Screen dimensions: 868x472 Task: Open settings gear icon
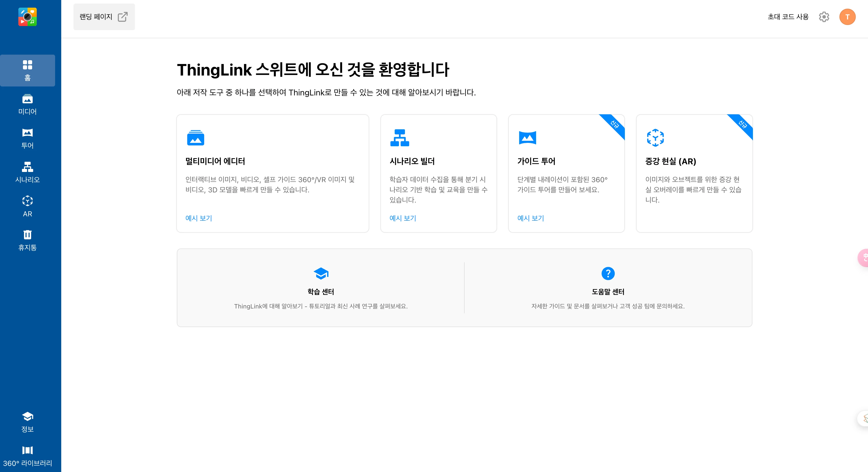[824, 17]
